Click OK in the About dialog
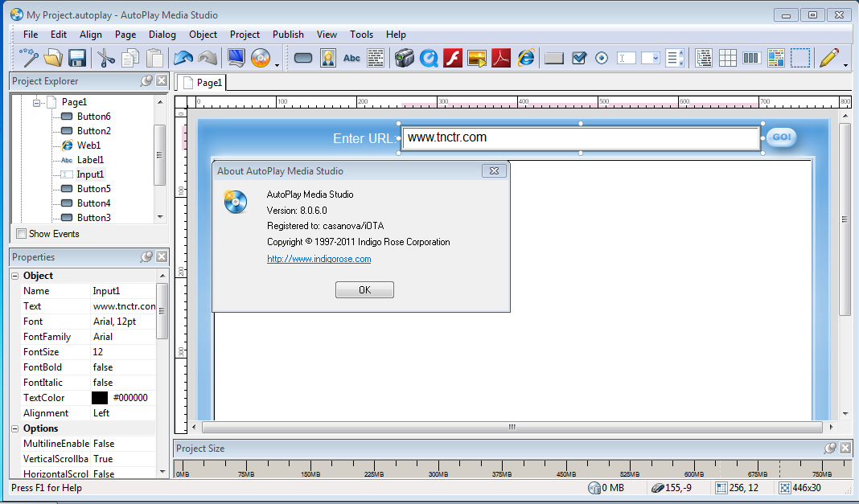Viewport: 859px width, 504px height. click(x=364, y=290)
